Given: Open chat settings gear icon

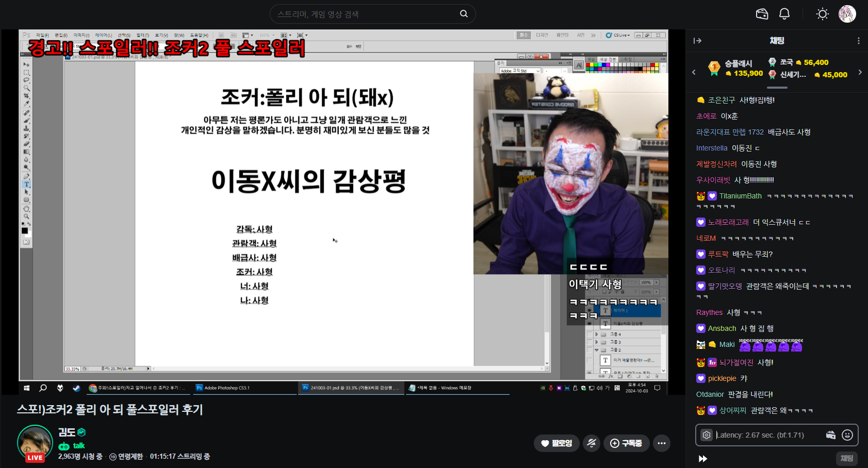Looking at the screenshot, I should coord(707,435).
